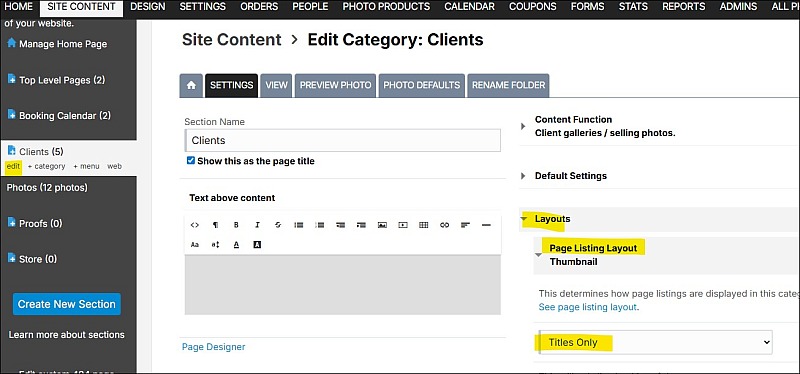This screenshot has height=374, width=800.
Task: Click the Create New Section button
Action: pos(67,304)
